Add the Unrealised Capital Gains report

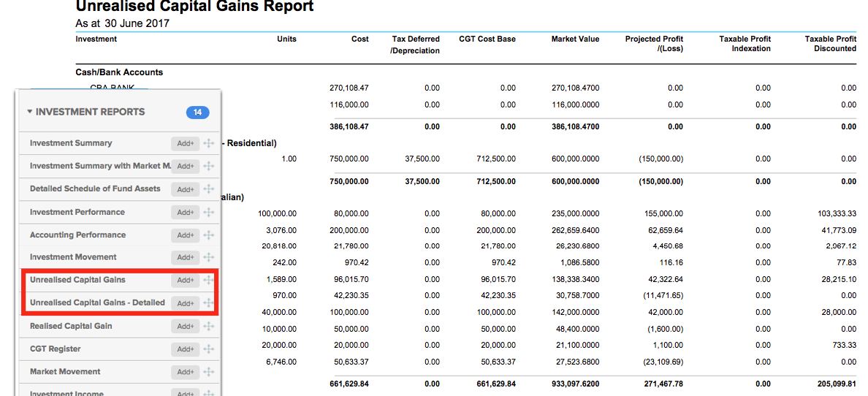click(186, 281)
